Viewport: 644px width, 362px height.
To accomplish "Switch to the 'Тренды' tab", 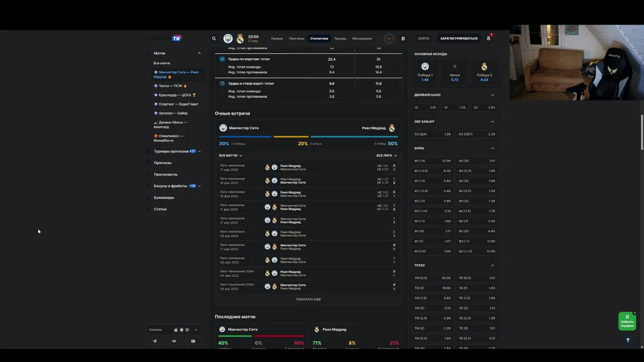I will [x=340, y=39].
